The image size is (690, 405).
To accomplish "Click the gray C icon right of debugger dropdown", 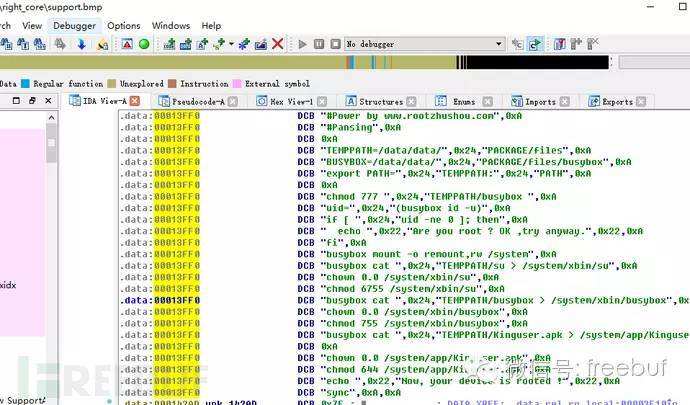I will pyautogui.click(x=518, y=44).
